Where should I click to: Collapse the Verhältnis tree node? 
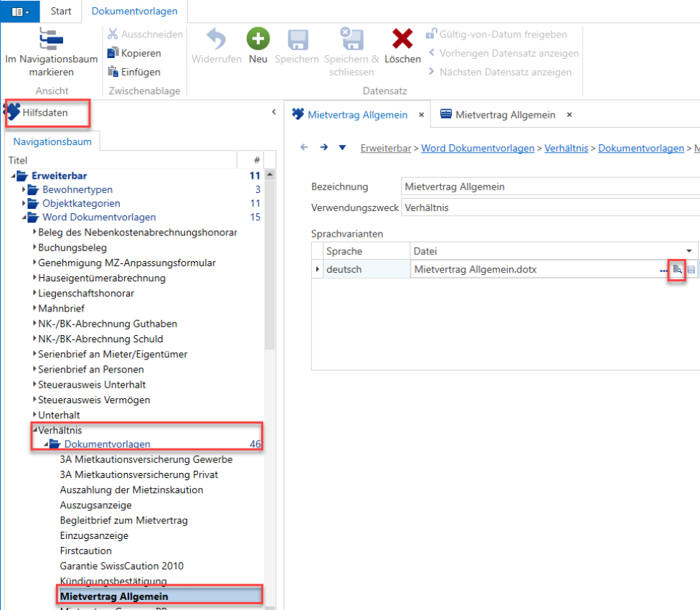pos(35,430)
